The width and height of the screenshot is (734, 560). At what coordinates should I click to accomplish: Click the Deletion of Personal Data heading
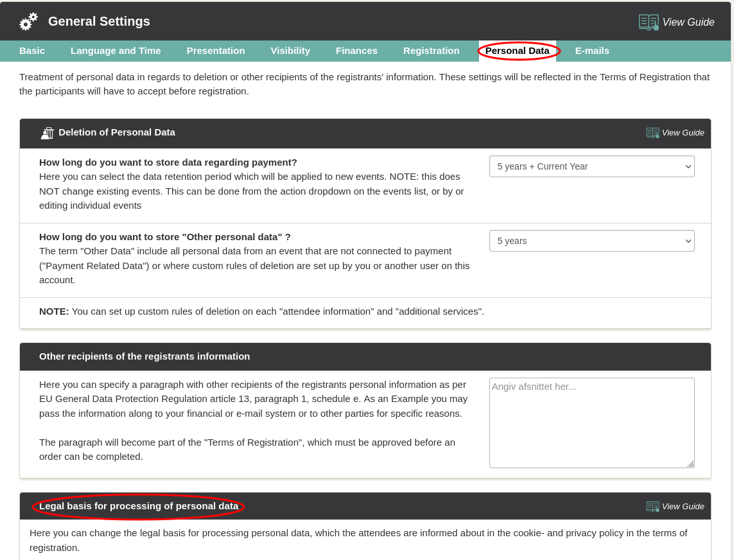point(117,132)
